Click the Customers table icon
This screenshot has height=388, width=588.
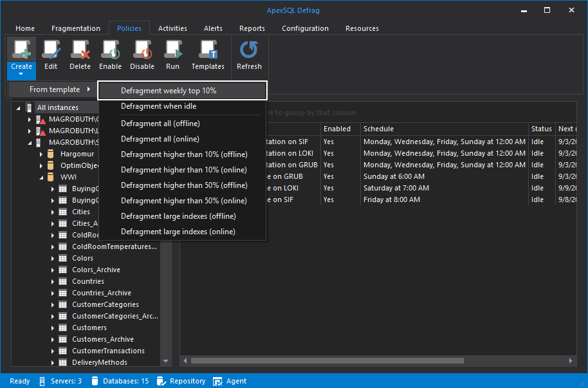(63, 328)
